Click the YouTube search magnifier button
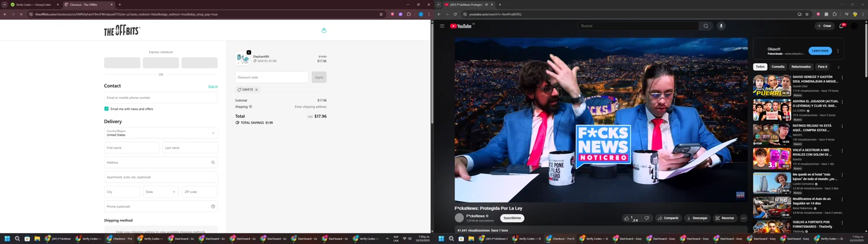The image size is (868, 244). [x=705, y=26]
